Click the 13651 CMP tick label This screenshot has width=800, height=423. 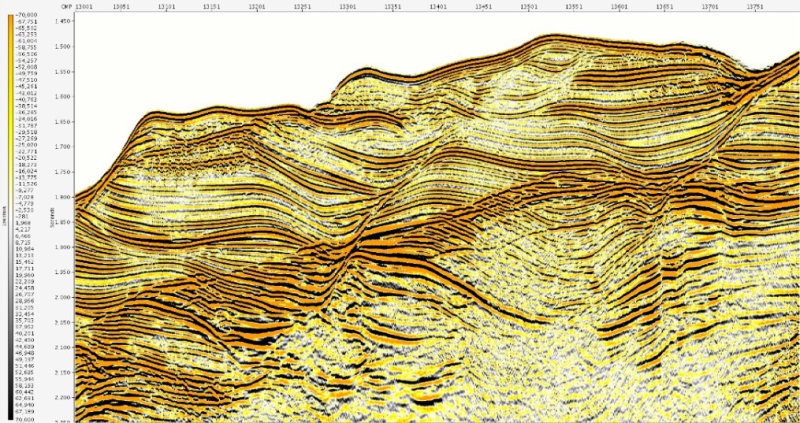pyautogui.click(x=663, y=5)
